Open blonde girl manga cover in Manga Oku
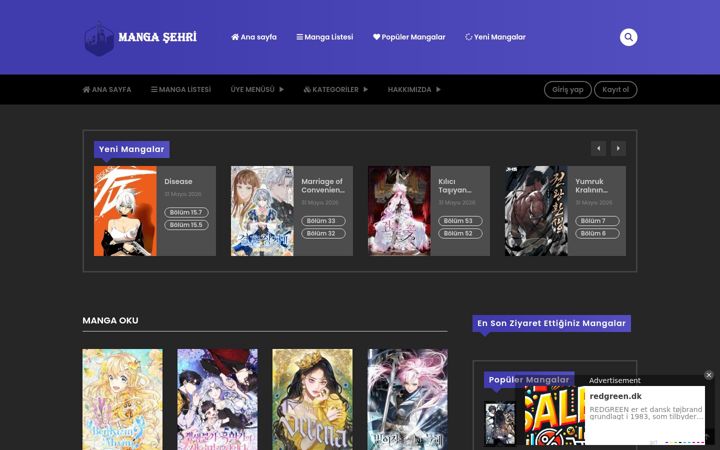Image resolution: width=720 pixels, height=450 pixels. (x=122, y=399)
